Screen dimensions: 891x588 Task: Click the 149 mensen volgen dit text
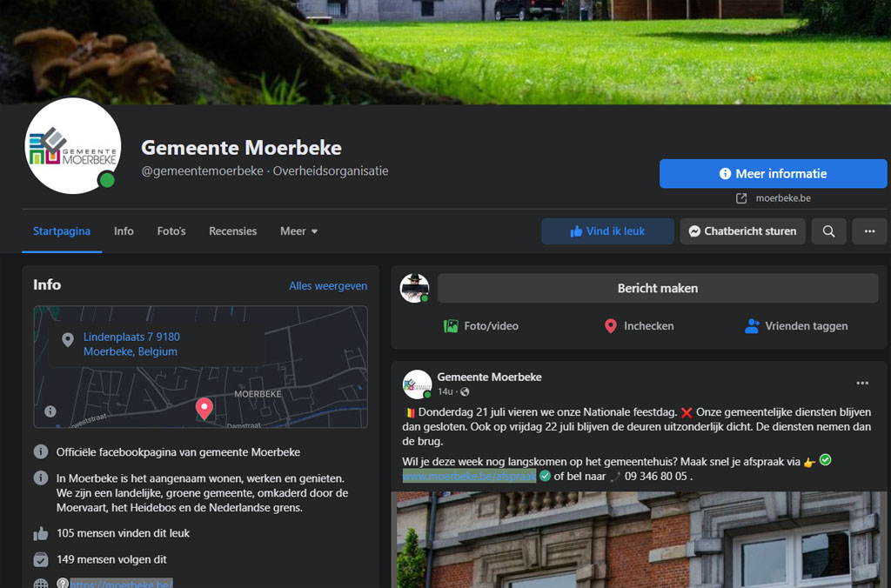(111, 559)
